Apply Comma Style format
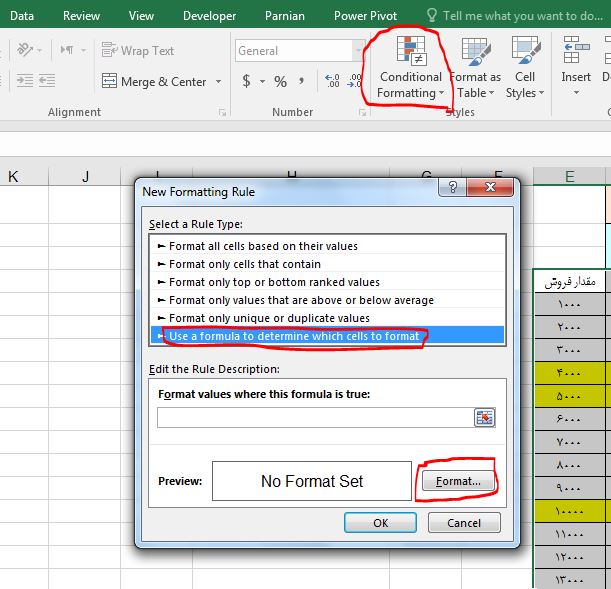 [301, 82]
